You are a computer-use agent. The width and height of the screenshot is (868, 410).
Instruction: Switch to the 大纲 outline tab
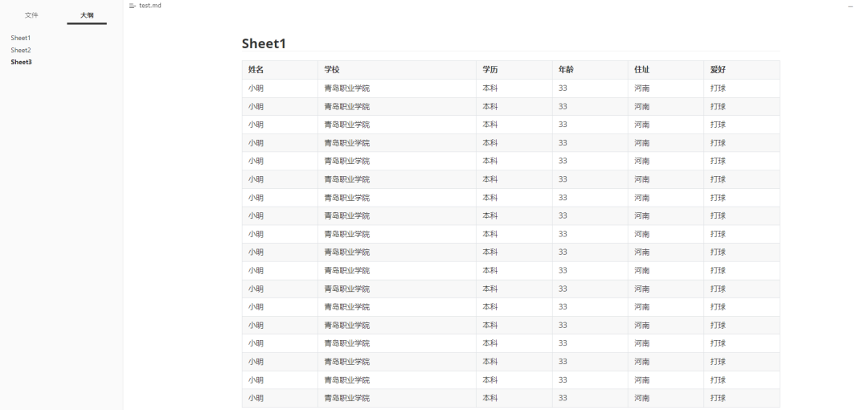click(87, 15)
